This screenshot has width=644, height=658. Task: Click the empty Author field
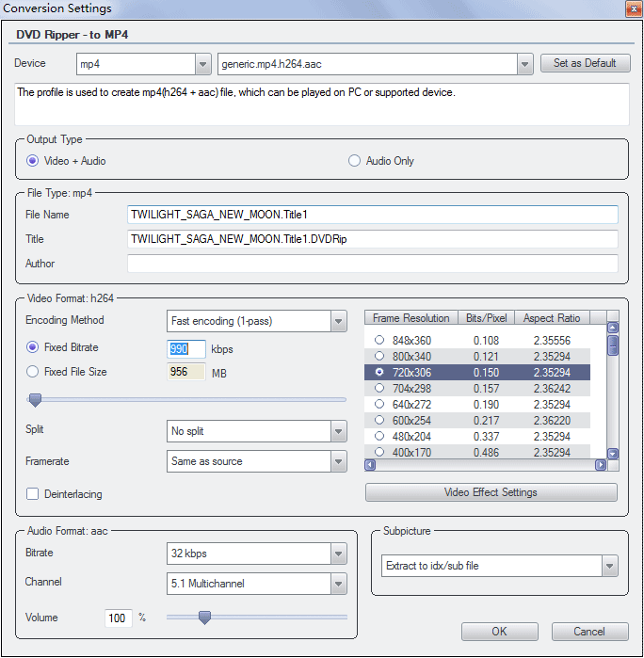pyautogui.click(x=373, y=264)
